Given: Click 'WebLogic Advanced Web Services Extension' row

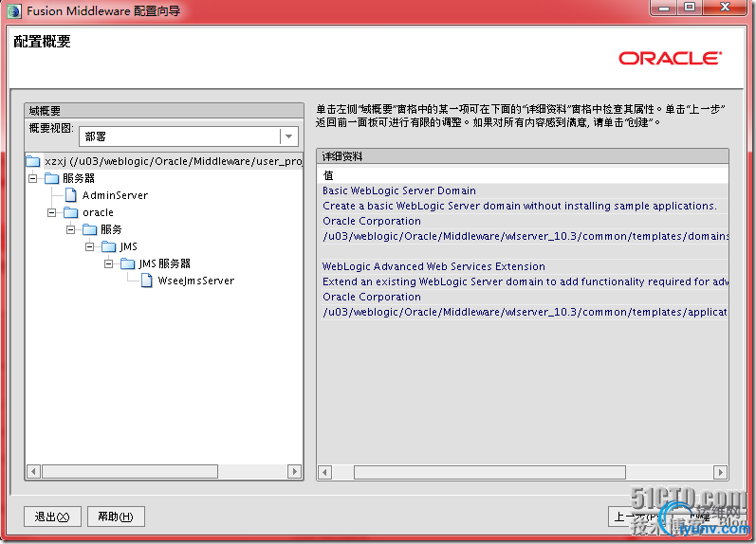Looking at the screenshot, I should 523,266.
